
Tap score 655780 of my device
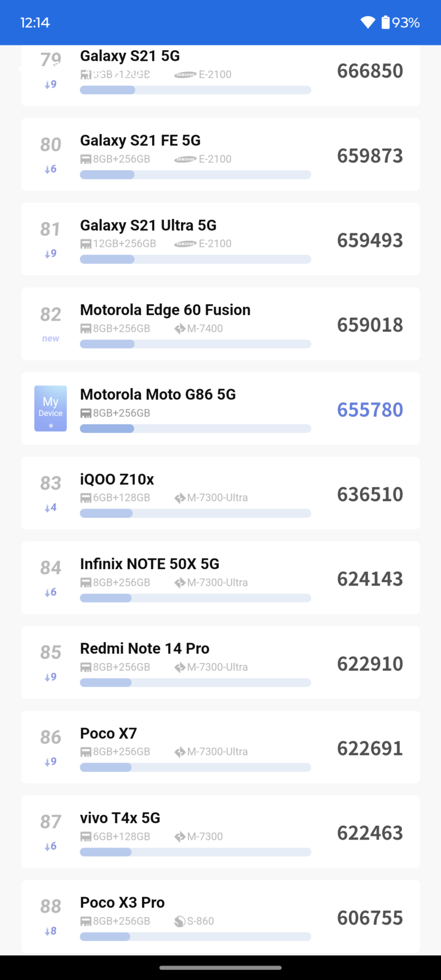[370, 410]
